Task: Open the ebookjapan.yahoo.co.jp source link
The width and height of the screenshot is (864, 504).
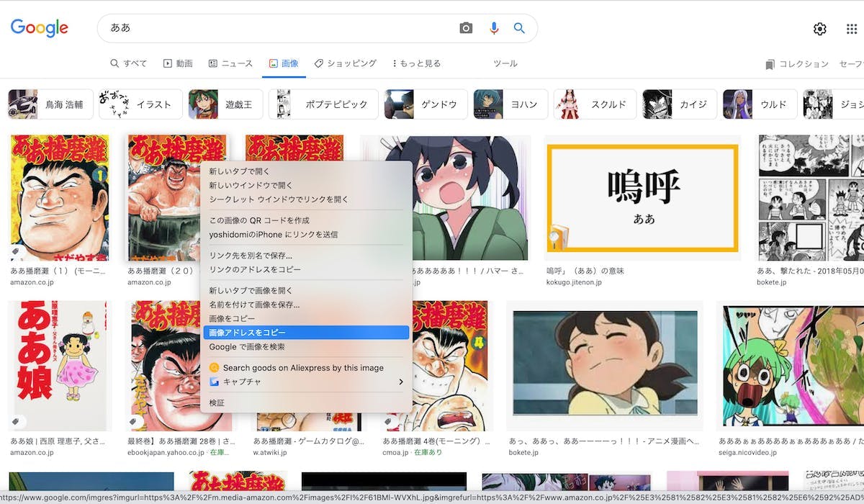Action: (x=166, y=453)
